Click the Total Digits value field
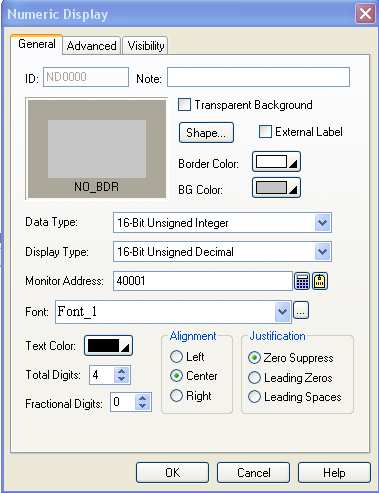 tap(102, 375)
